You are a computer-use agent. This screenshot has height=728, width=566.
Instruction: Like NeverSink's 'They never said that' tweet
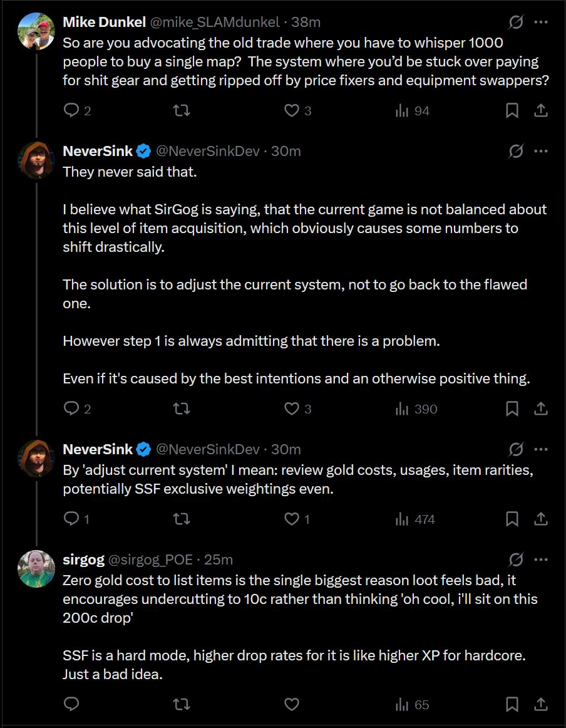pos(291,409)
